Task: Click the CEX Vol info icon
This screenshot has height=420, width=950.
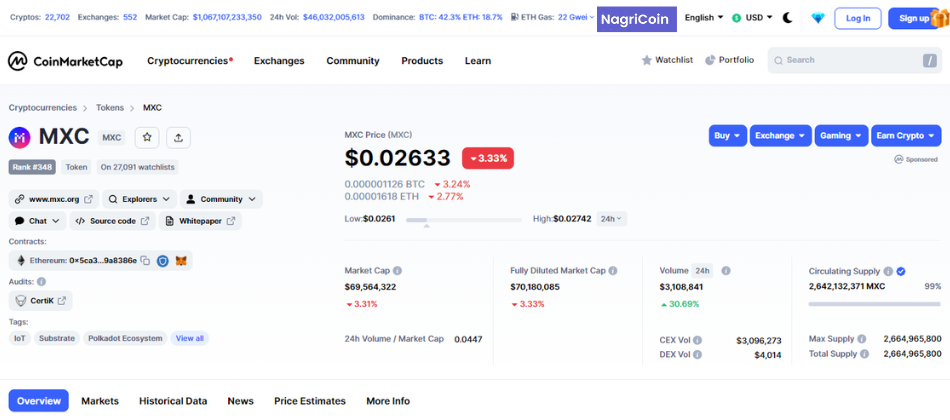Action: click(x=697, y=341)
